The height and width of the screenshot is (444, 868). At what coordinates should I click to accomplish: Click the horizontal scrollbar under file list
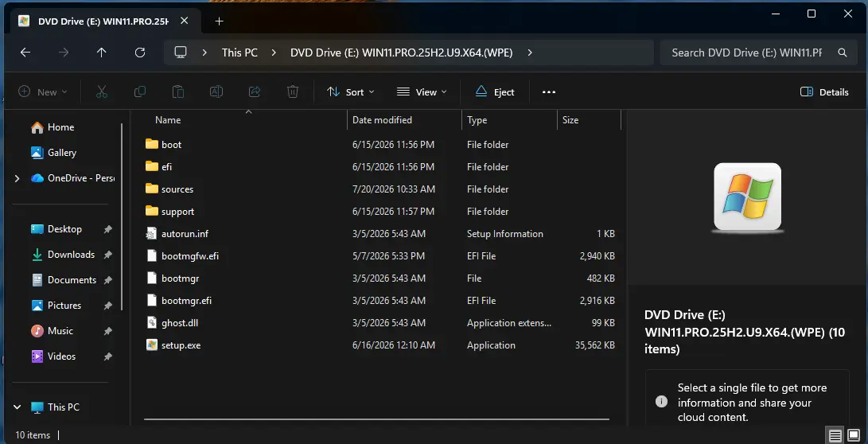coord(376,419)
